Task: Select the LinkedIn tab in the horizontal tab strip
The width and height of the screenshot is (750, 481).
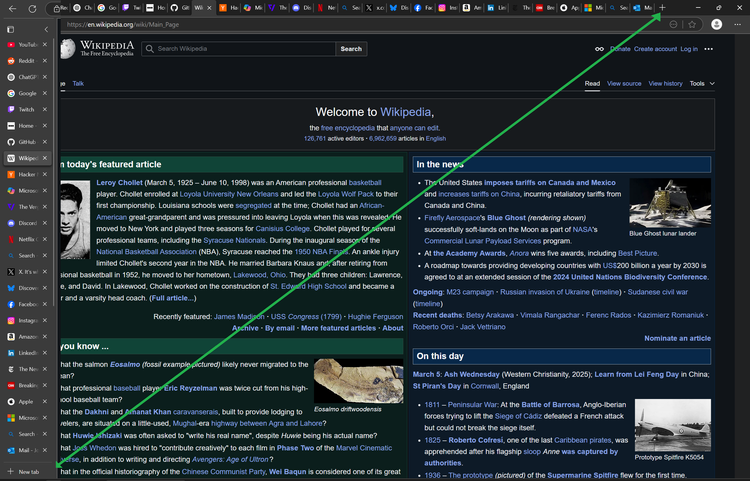Action: pyautogui.click(x=496, y=8)
